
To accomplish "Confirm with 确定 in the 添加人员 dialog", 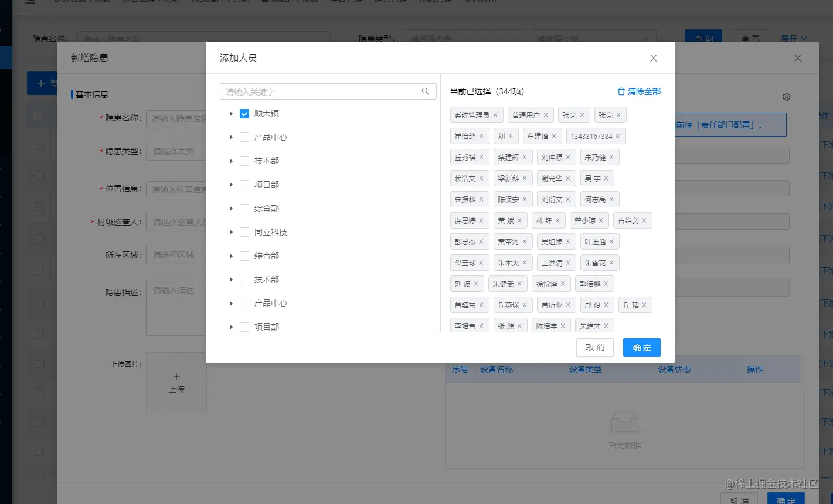I will pyautogui.click(x=642, y=348).
